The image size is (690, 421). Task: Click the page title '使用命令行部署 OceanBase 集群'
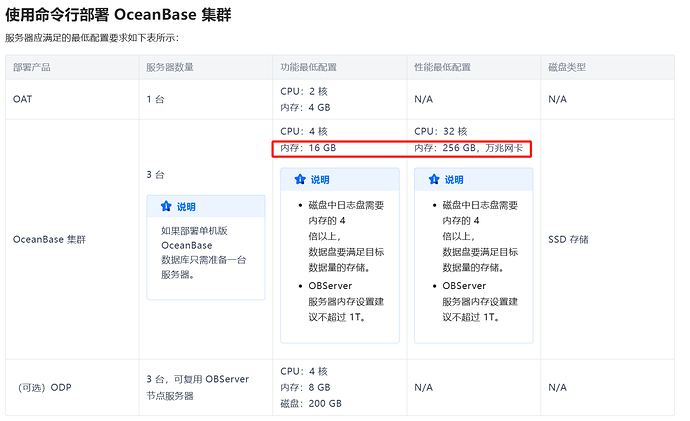118,15
